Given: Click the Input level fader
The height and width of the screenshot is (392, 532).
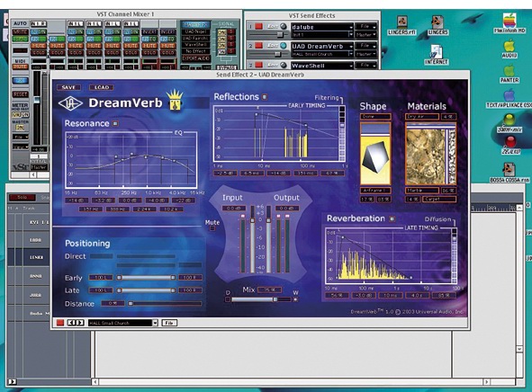Looking at the screenshot, I should [x=252, y=238].
